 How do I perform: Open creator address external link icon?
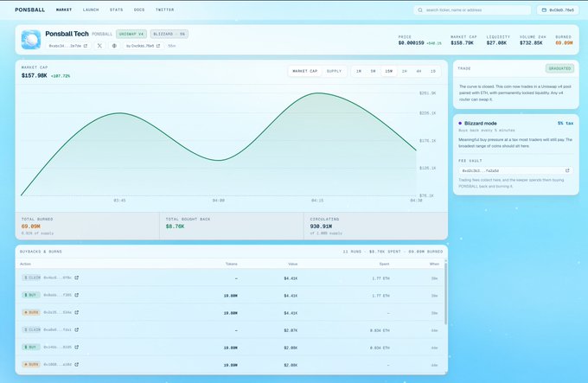click(158, 46)
